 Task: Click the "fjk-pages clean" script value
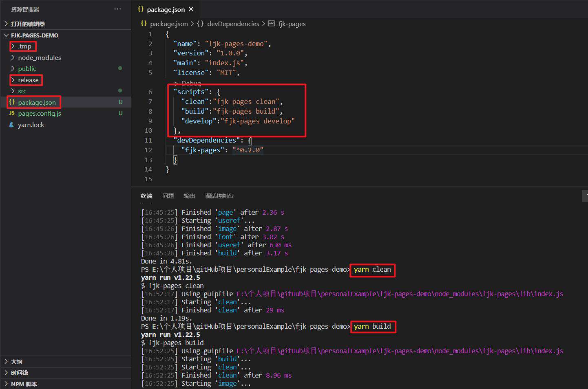pos(245,101)
